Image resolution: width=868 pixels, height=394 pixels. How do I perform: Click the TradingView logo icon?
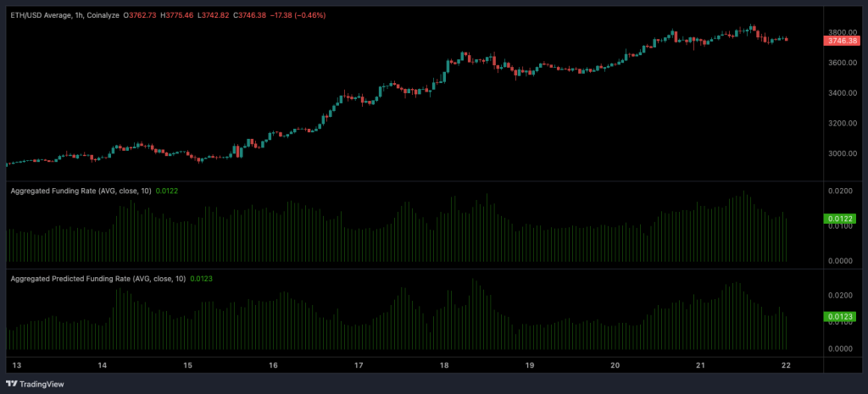point(15,384)
